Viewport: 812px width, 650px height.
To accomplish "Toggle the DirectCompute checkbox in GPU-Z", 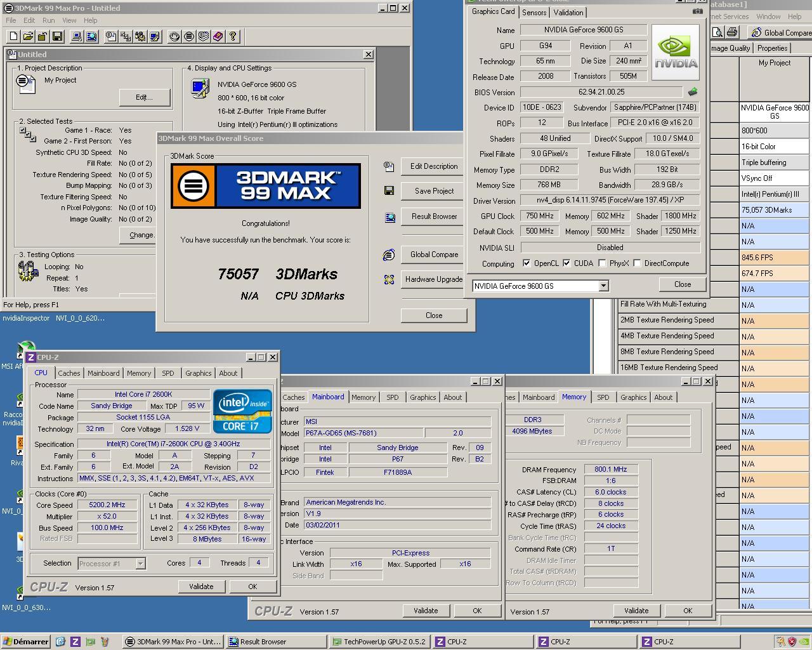I will tap(637, 263).
